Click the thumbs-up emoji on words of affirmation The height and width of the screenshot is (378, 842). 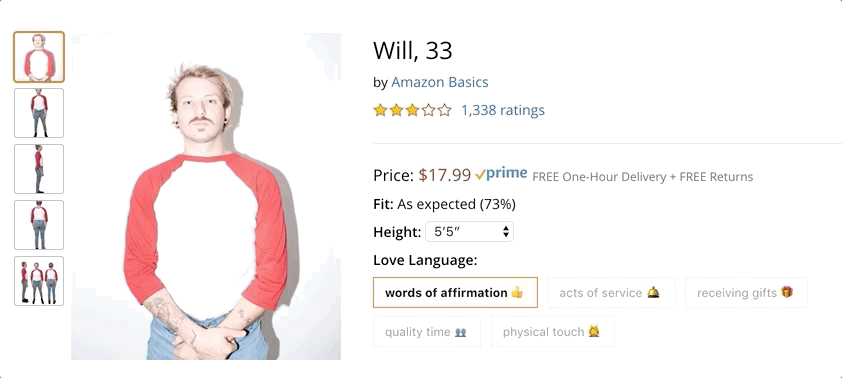(517, 292)
